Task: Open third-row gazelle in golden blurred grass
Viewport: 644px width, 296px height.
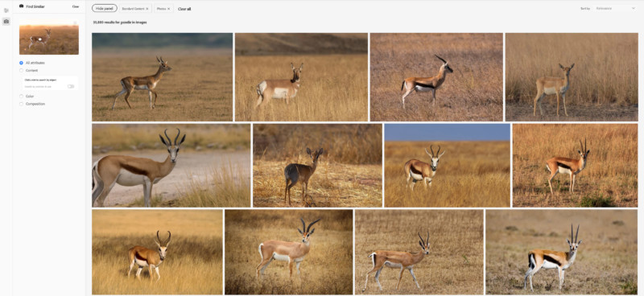Action: [157, 252]
